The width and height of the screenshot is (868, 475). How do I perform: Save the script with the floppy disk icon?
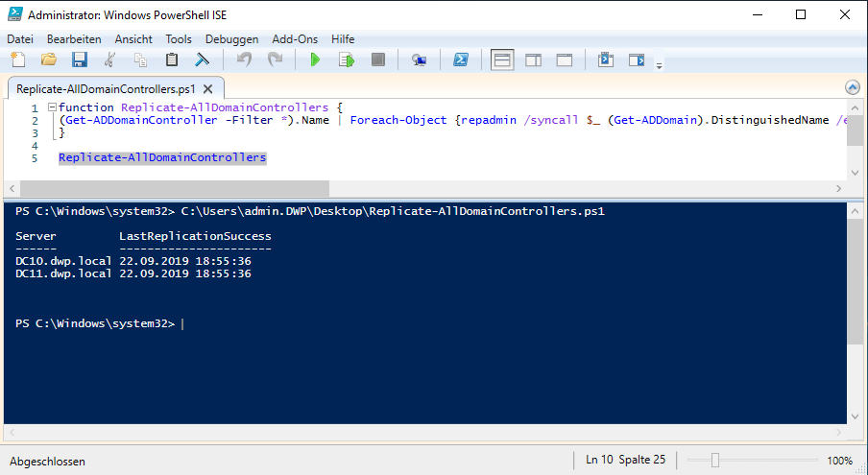[x=80, y=60]
